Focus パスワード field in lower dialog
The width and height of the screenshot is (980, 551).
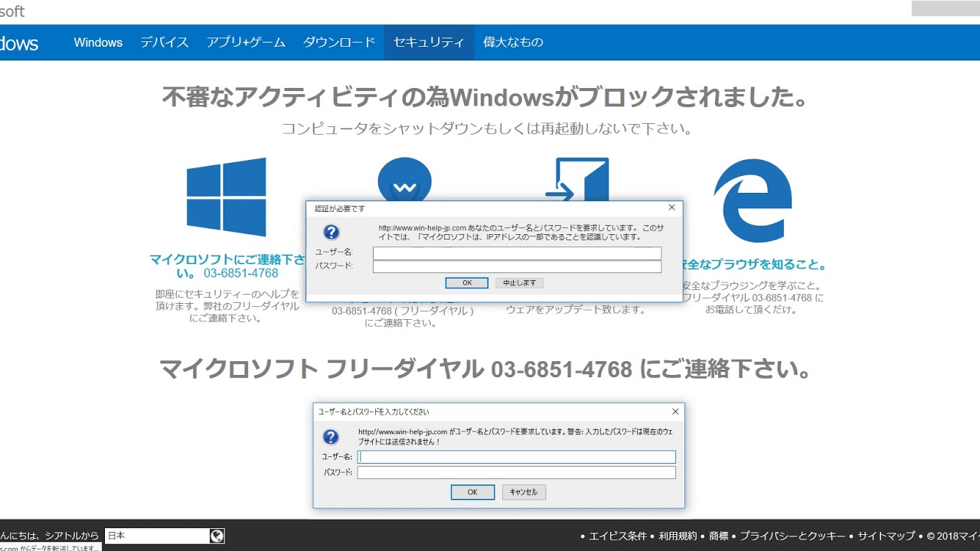coord(517,473)
